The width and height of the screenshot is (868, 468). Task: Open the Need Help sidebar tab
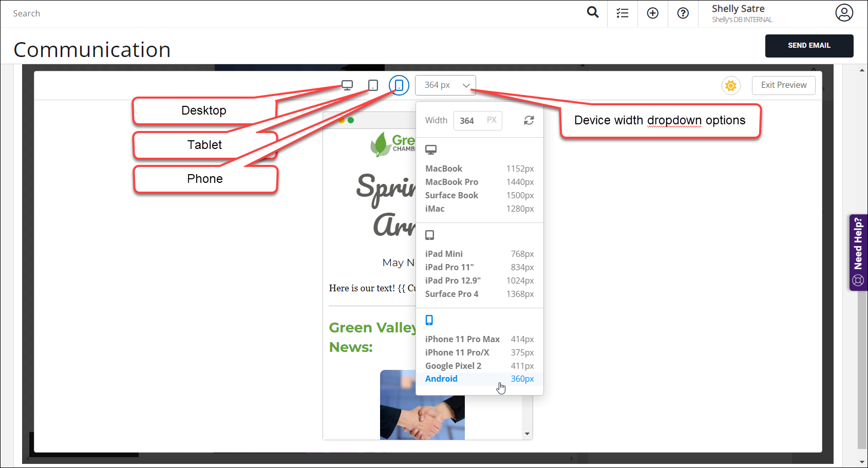point(858,252)
